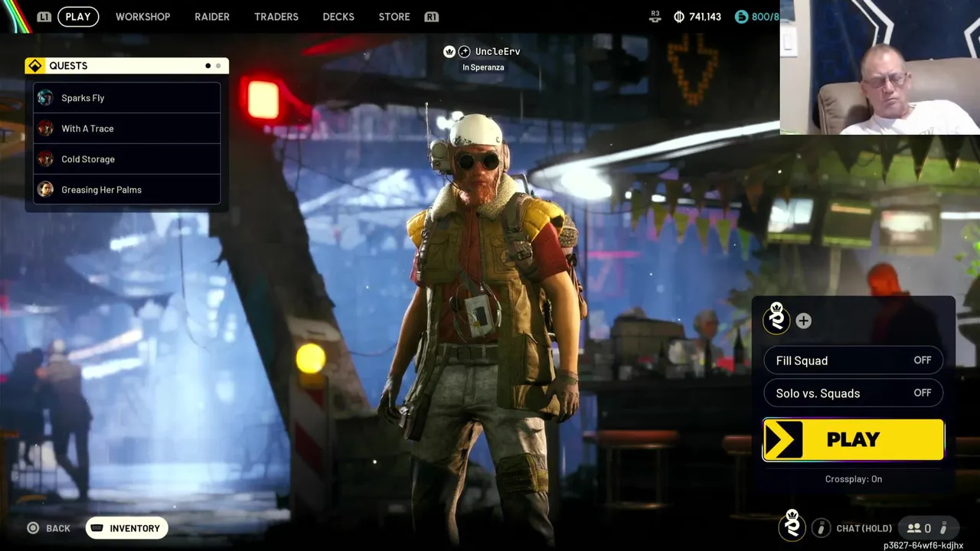
Task: Click the coin currency icon
Action: click(679, 16)
